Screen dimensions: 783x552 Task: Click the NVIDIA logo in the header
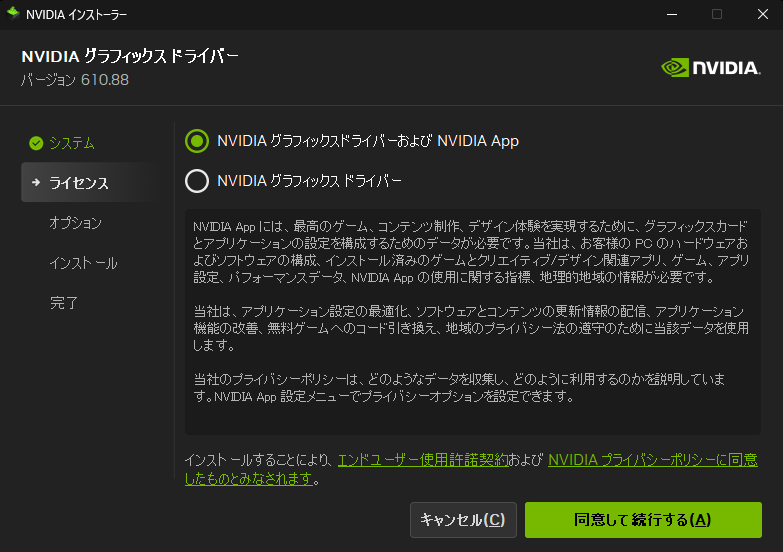[x=711, y=68]
